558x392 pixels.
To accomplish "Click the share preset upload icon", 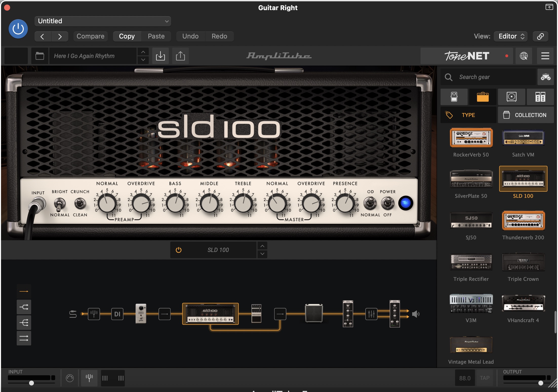I will 180,56.
